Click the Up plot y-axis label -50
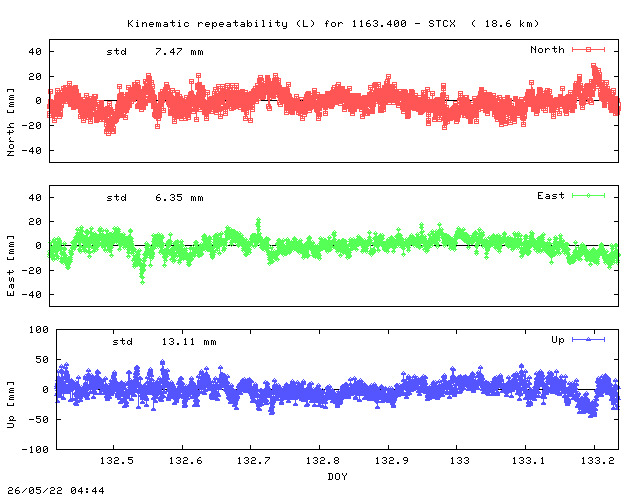This screenshot has width=640, height=496. pyautogui.click(x=39, y=420)
